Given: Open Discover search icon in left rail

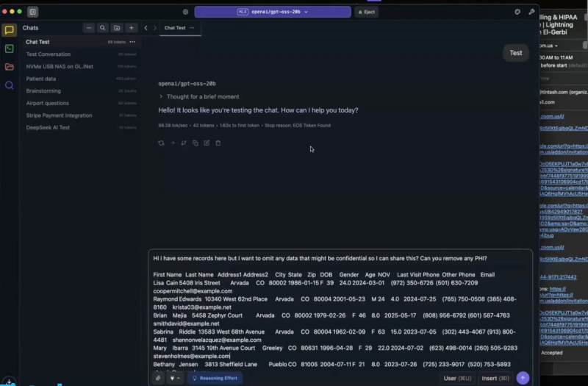Looking at the screenshot, I should (10, 85).
